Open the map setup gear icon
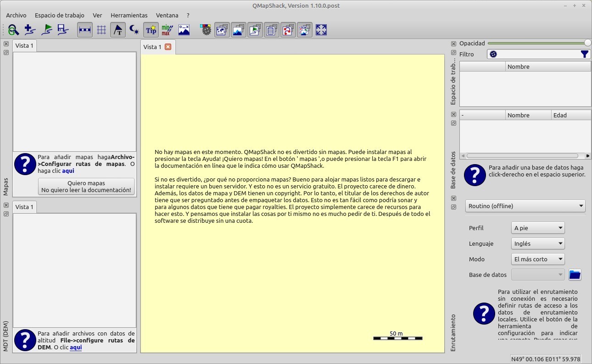592x364 pixels. [x=206, y=30]
